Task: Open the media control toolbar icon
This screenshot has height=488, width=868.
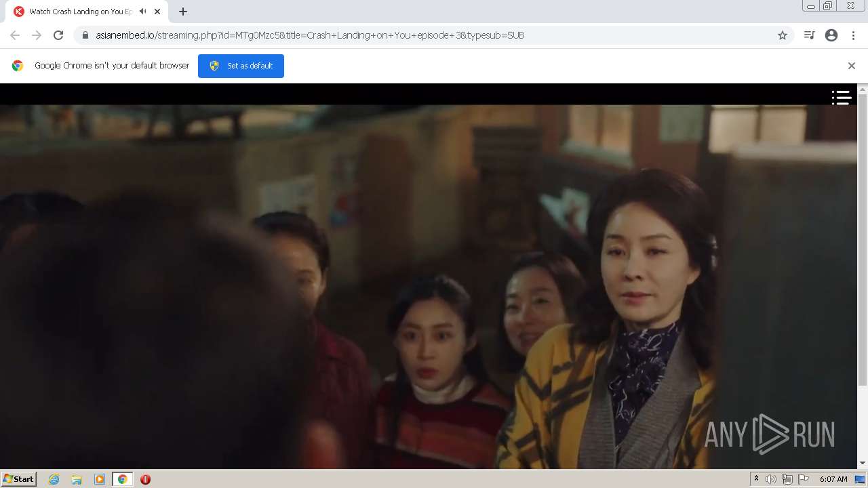Action: [809, 35]
